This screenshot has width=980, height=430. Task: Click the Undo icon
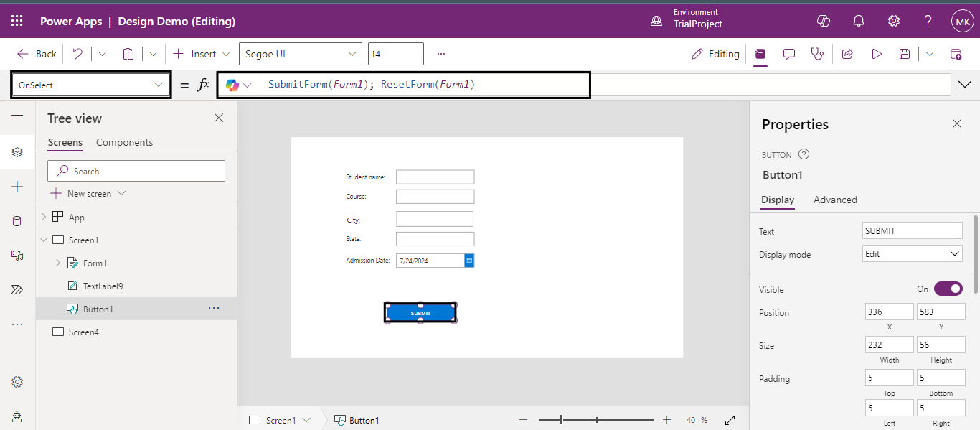point(77,54)
